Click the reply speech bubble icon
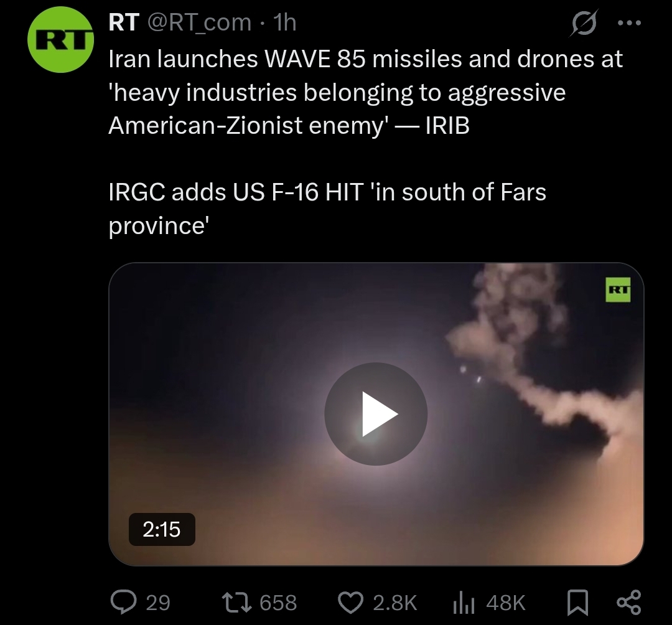672x625 pixels. [123, 602]
